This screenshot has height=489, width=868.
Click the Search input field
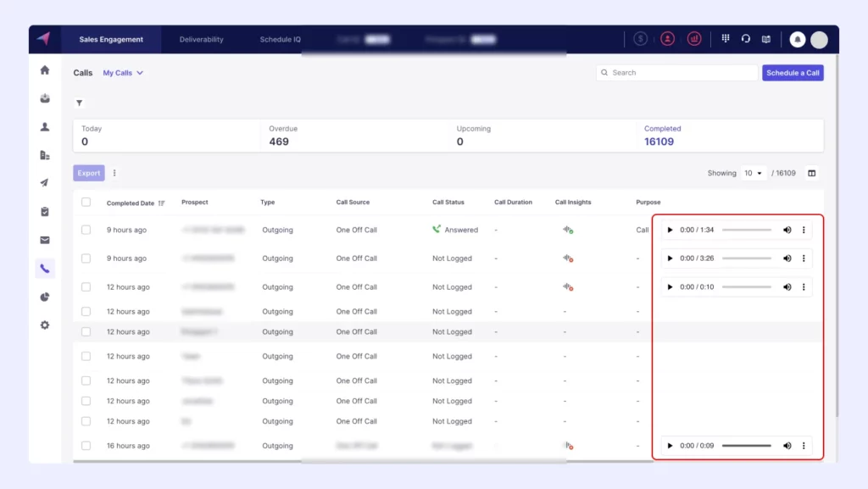(676, 73)
